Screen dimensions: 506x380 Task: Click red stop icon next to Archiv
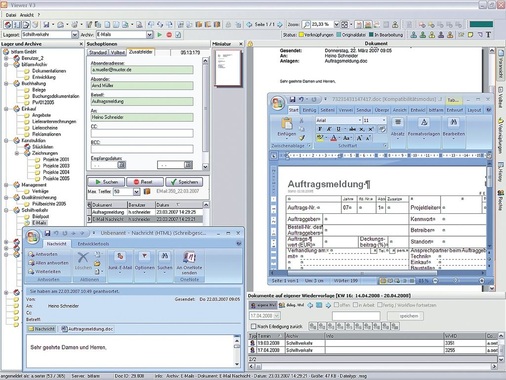169,35
